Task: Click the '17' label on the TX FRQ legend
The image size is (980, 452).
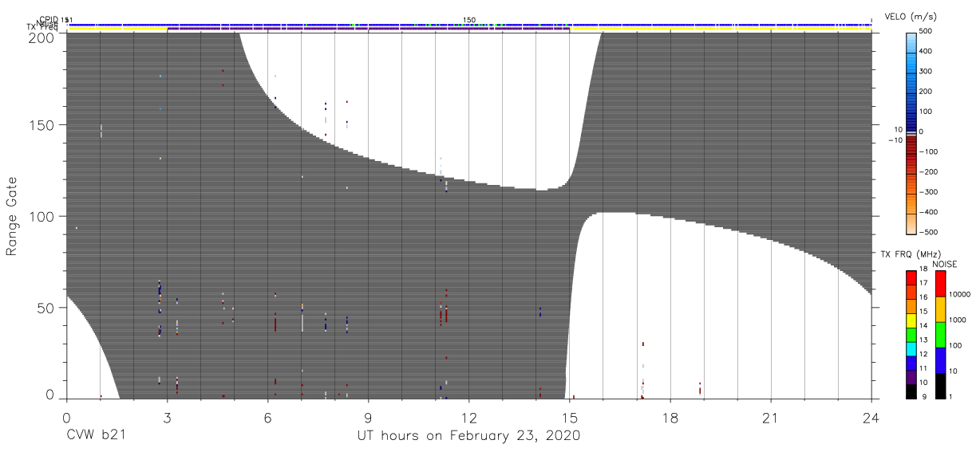Action: (923, 284)
